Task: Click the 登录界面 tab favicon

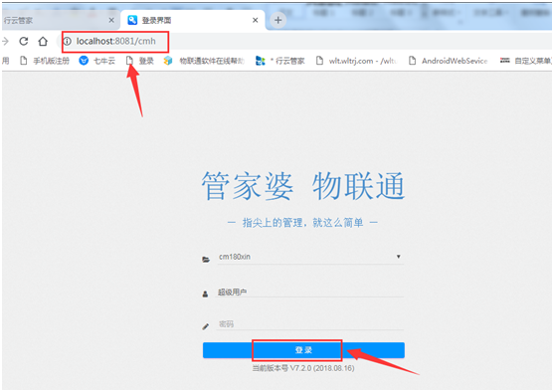Action: 132,20
